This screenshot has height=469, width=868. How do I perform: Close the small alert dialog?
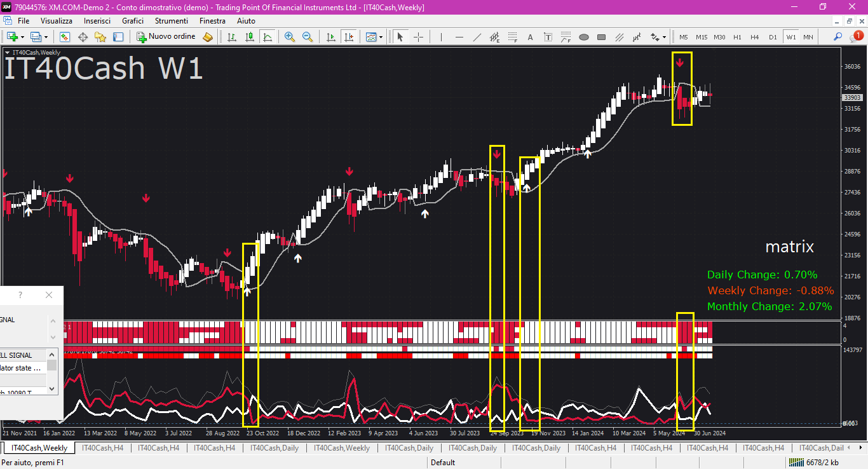[49, 295]
